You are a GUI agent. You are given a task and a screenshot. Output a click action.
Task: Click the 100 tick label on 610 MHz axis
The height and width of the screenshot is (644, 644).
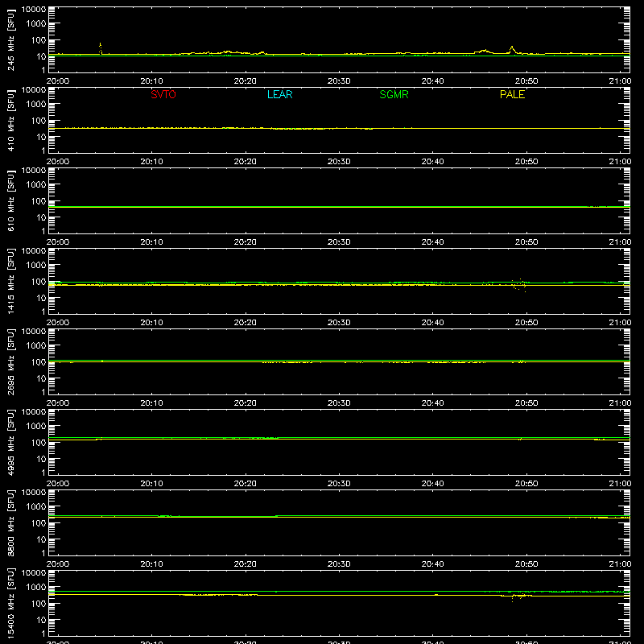point(39,200)
